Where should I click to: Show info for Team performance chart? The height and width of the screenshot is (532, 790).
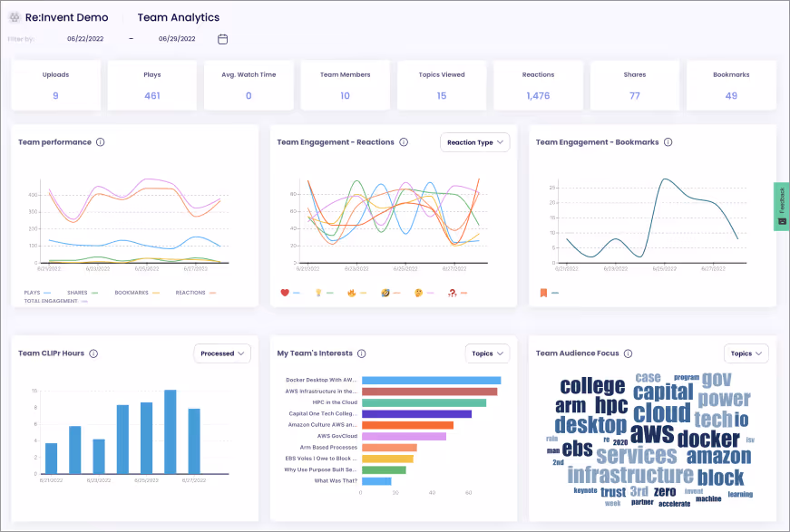101,142
